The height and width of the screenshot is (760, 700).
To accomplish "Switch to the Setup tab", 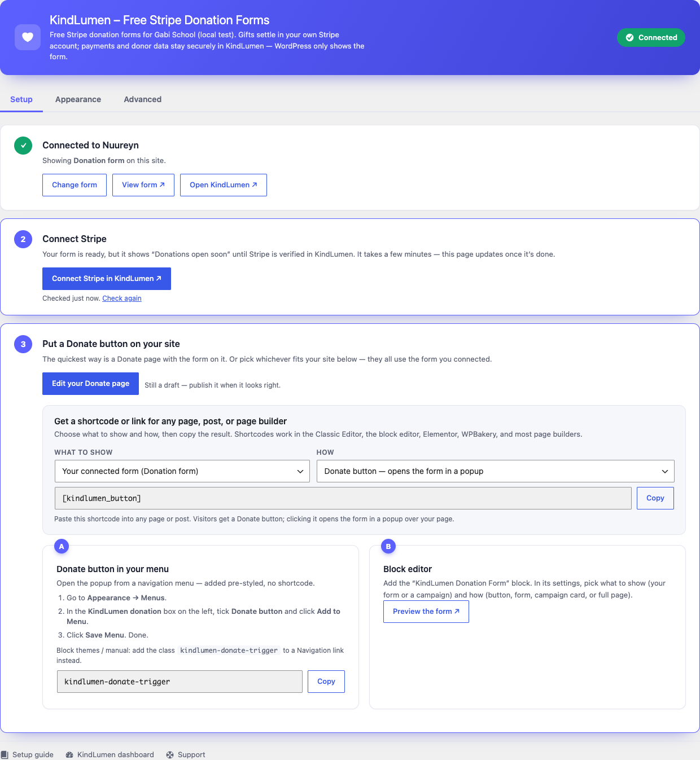I will 21,99.
